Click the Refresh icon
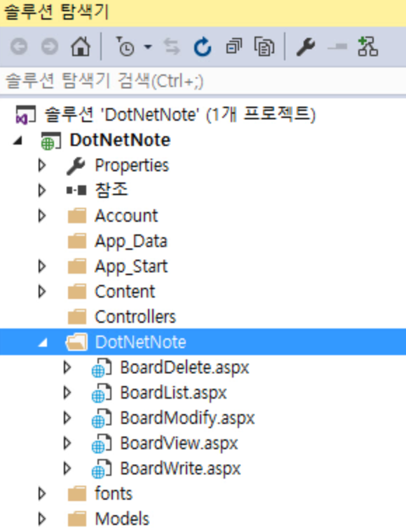Screen dimensions: 406x532 coord(203,46)
